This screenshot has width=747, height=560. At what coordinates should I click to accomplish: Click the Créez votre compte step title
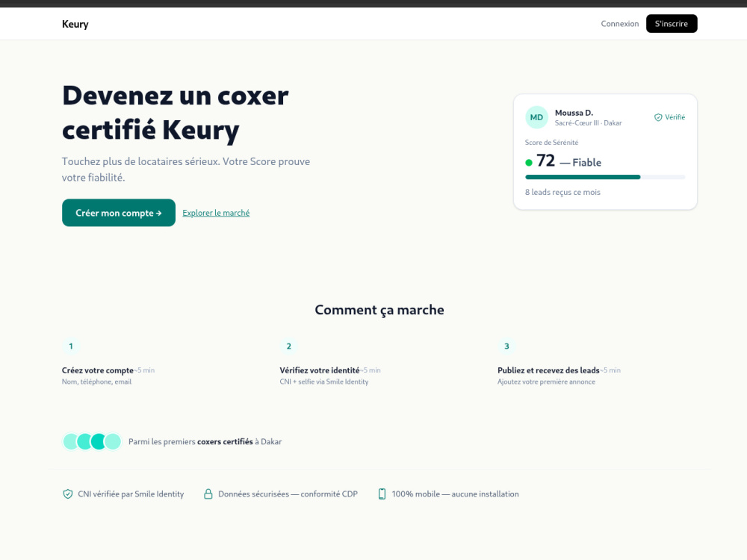point(98,370)
